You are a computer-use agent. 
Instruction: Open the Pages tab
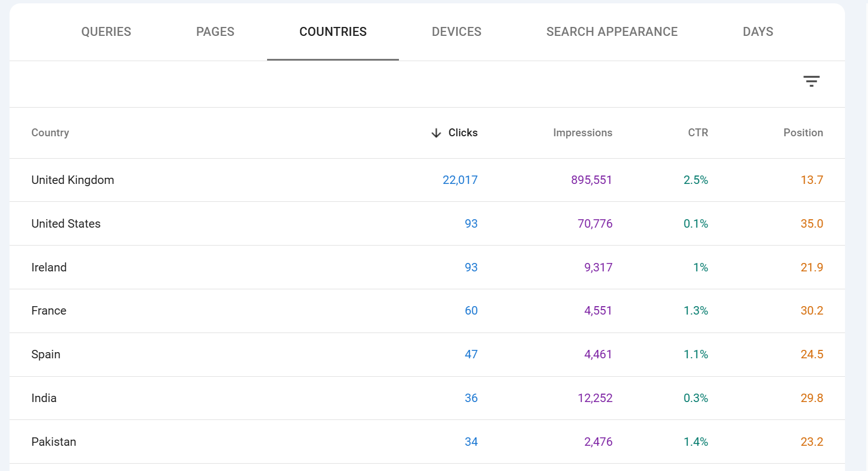pos(215,32)
